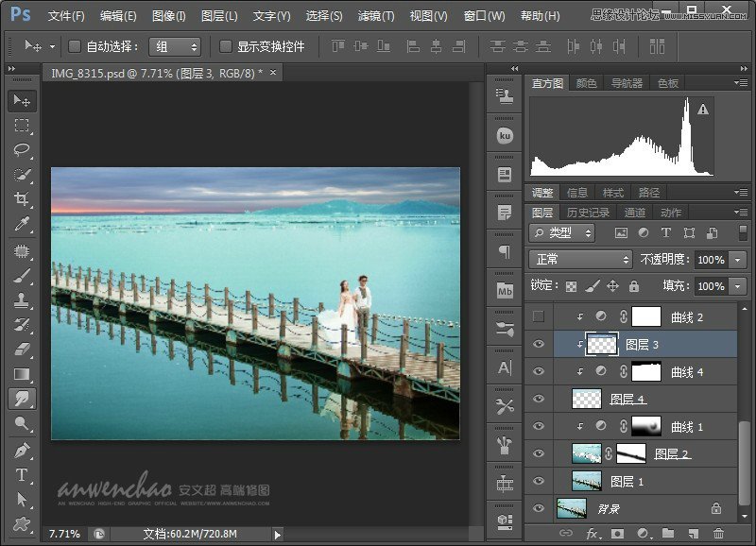Select the Eraser tool
This screenshot has height=546, width=756.
22,350
